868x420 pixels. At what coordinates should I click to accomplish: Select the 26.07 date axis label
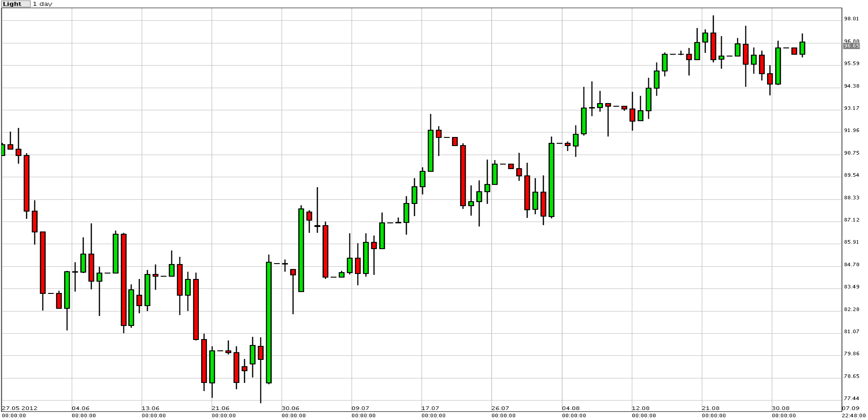(x=500, y=408)
